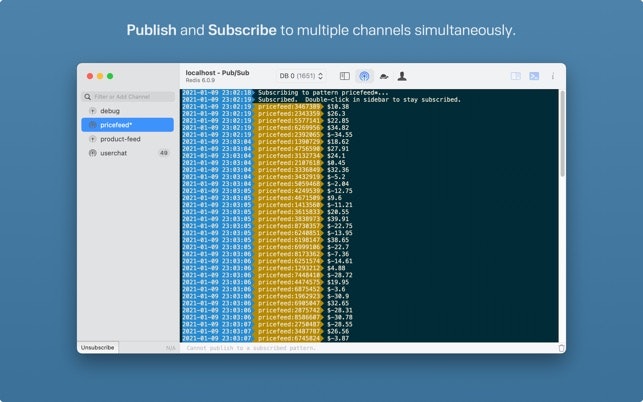Select the product-feed channel
This screenshot has width=643, height=402.
[x=128, y=139]
